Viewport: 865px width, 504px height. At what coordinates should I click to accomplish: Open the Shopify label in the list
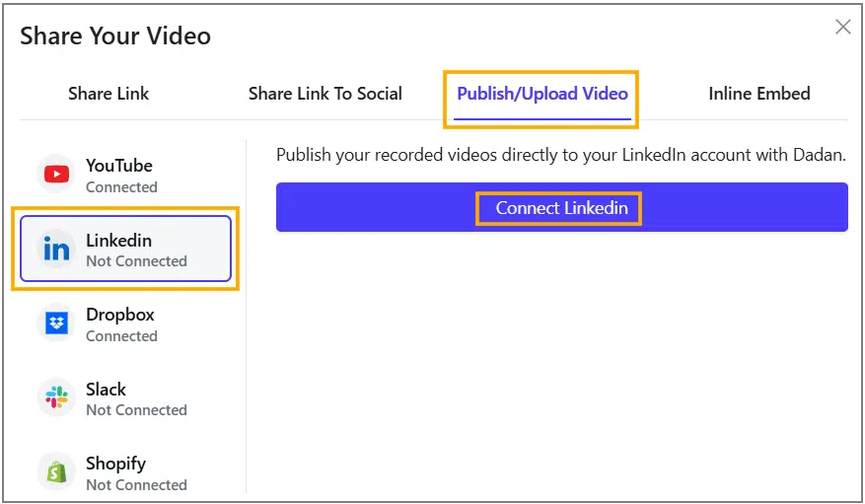point(115,465)
